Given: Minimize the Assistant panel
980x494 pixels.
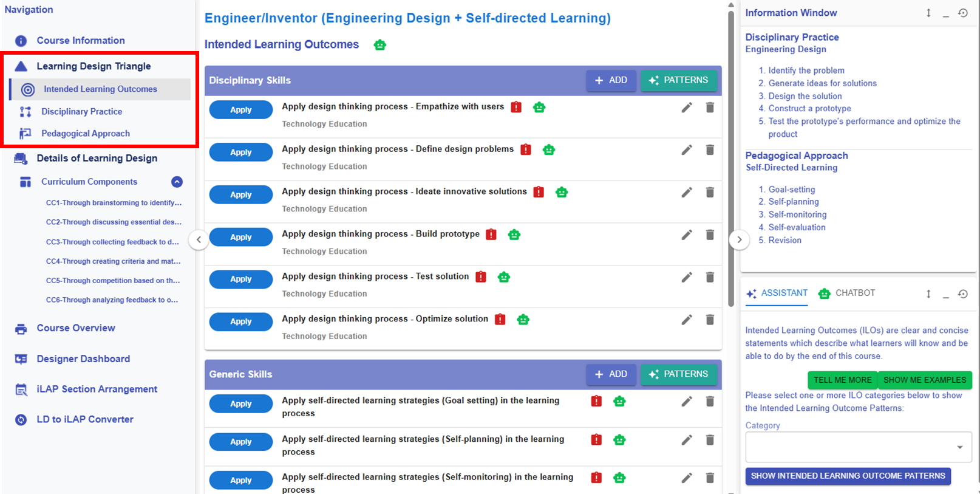Looking at the screenshot, I should [945, 294].
